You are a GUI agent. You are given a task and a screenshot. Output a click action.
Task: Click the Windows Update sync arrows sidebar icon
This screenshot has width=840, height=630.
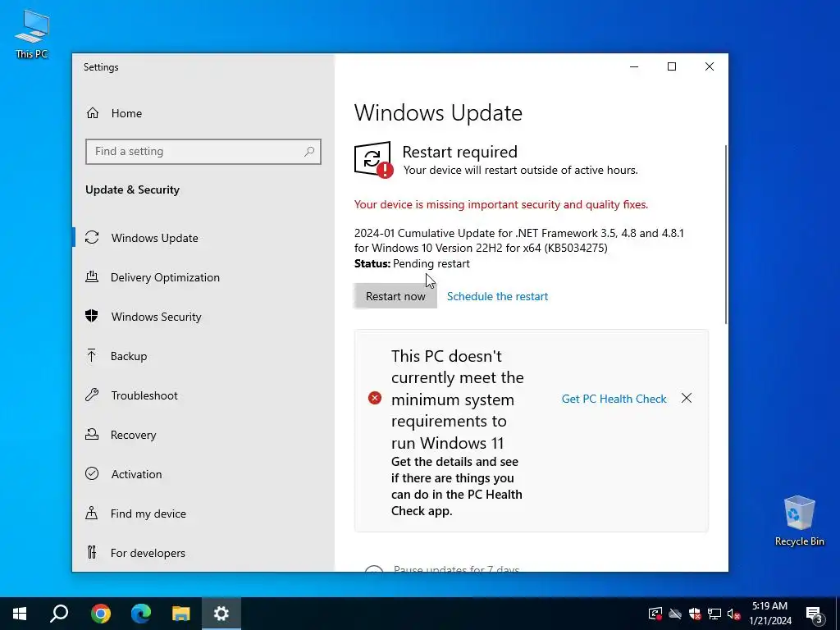click(x=92, y=237)
